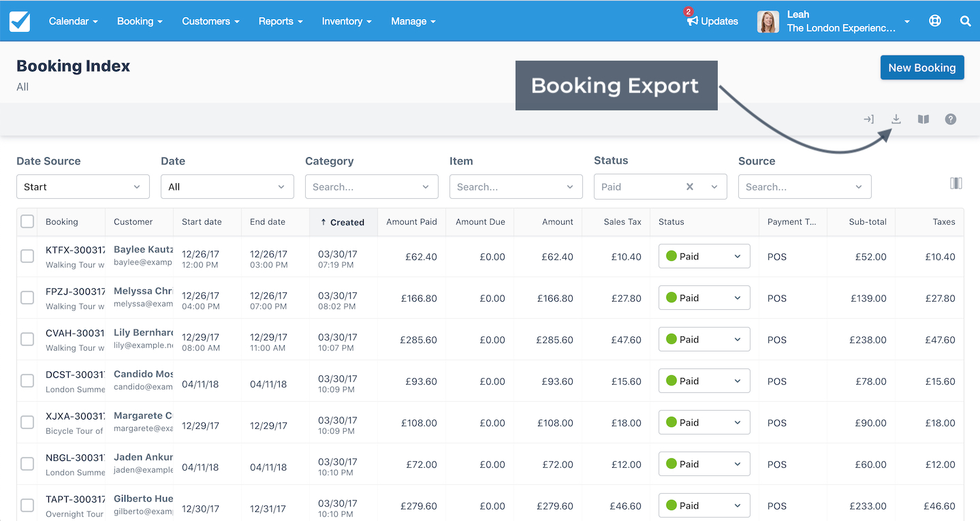Open the Source search dropdown

point(805,187)
